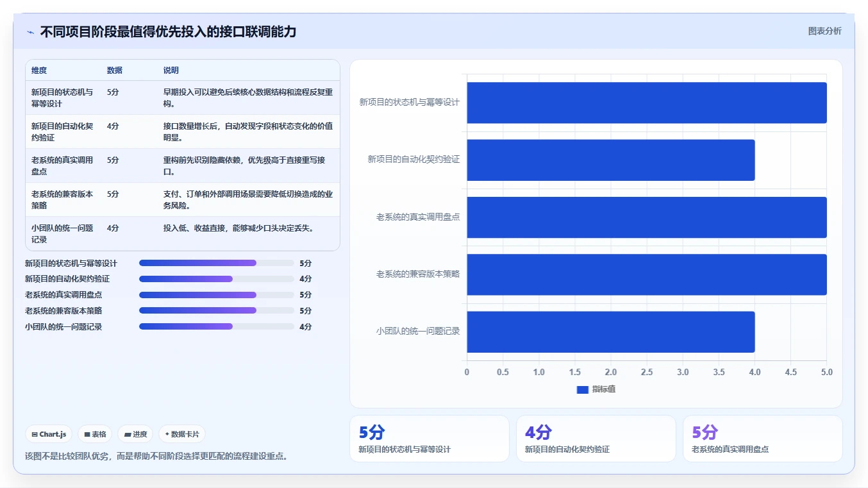This screenshot has height=488, width=868.
Task: Click y-axis label 小团队的统一问题记录 in chart
Action: (418, 332)
